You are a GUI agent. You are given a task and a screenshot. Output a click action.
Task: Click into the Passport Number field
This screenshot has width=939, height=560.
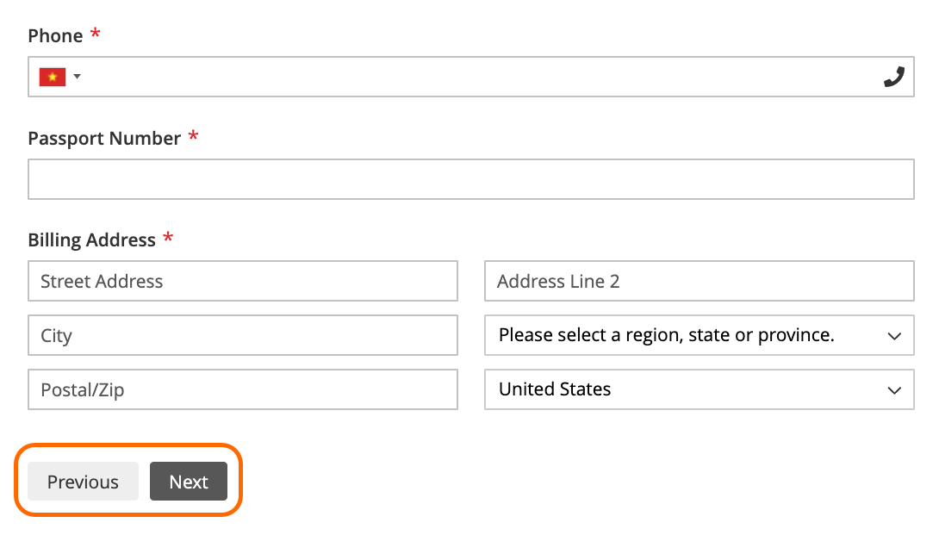click(470, 179)
